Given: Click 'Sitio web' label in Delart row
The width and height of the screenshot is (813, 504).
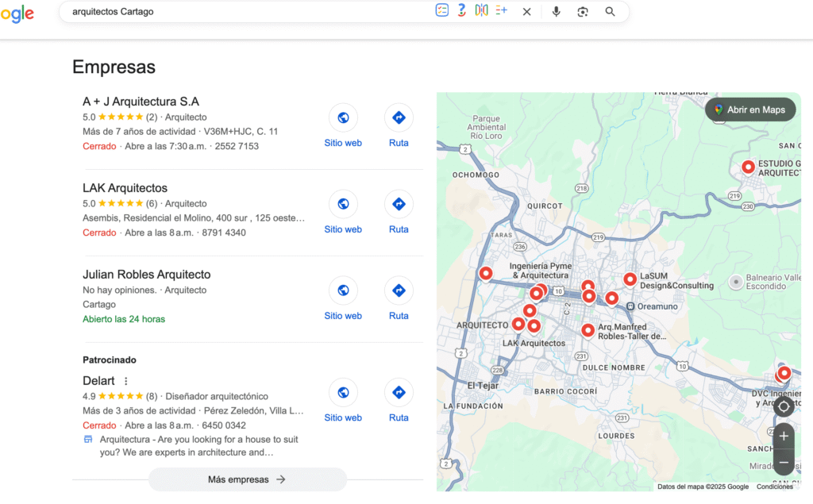Looking at the screenshot, I should pos(343,418).
